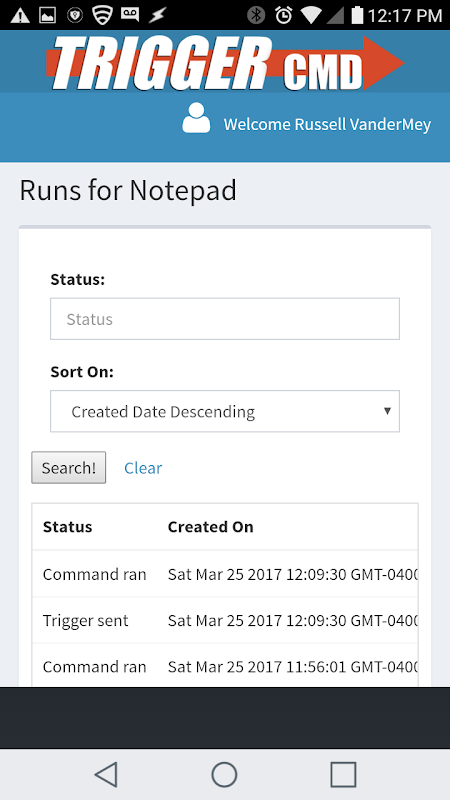Focus the Status filter text field
Image resolution: width=450 pixels, height=800 pixels.
click(224, 319)
